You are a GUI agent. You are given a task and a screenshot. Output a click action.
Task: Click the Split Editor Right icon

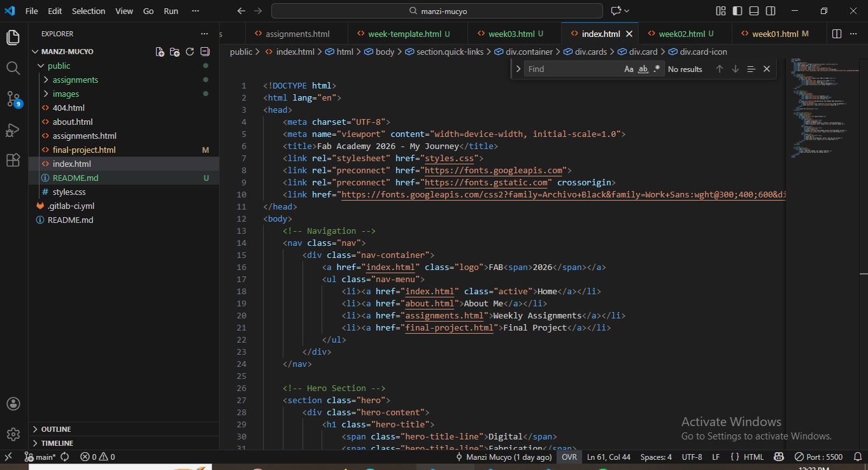[837, 34]
